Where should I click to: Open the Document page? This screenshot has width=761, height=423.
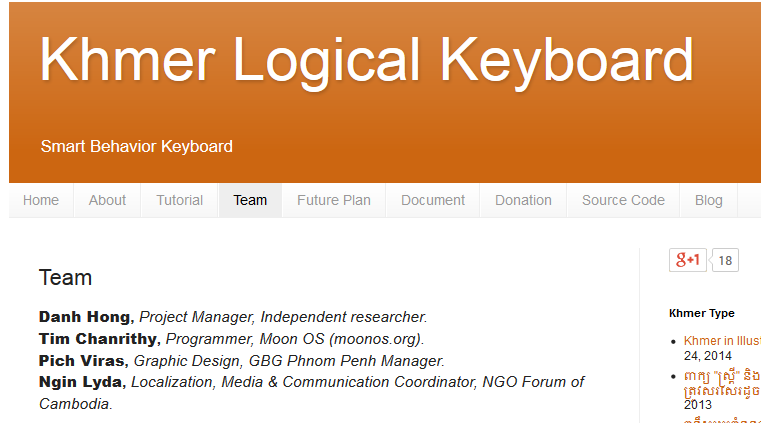[x=433, y=200]
